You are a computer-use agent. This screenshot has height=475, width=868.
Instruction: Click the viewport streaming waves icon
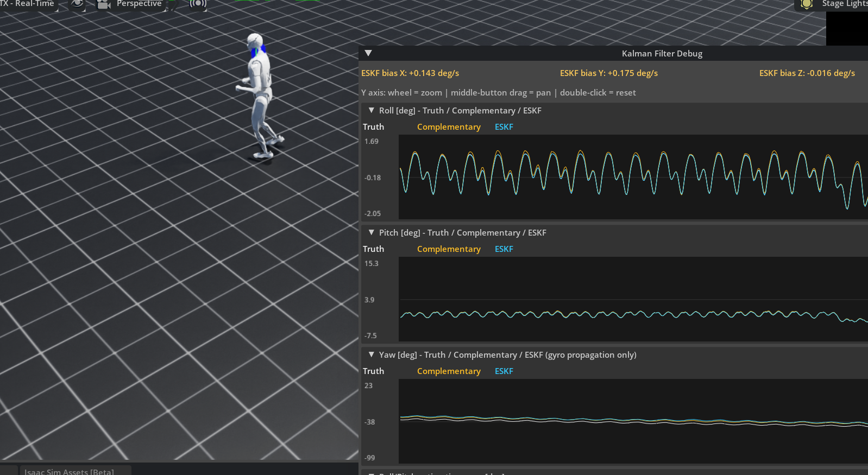point(198,4)
